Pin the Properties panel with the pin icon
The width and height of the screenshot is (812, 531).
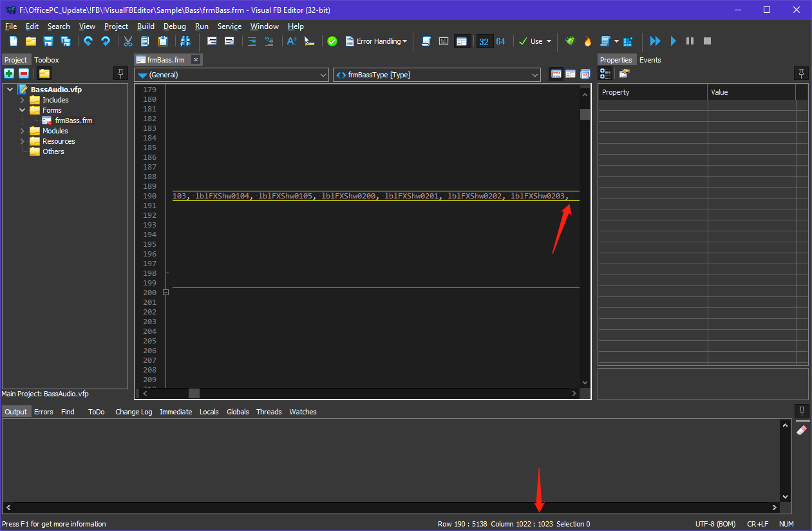tap(801, 73)
